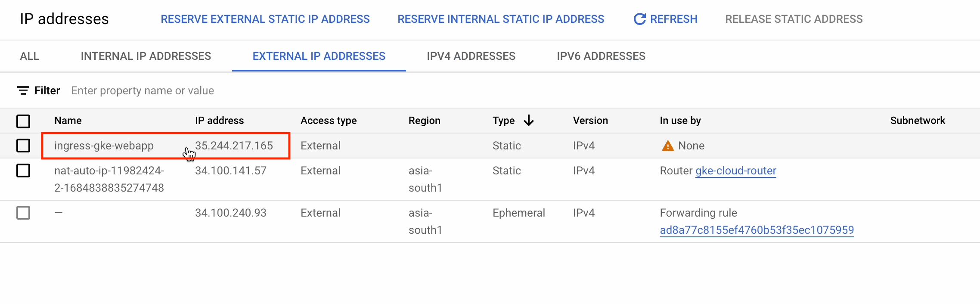
Task: Open the IPv6 Addresses tab
Action: [x=601, y=56]
